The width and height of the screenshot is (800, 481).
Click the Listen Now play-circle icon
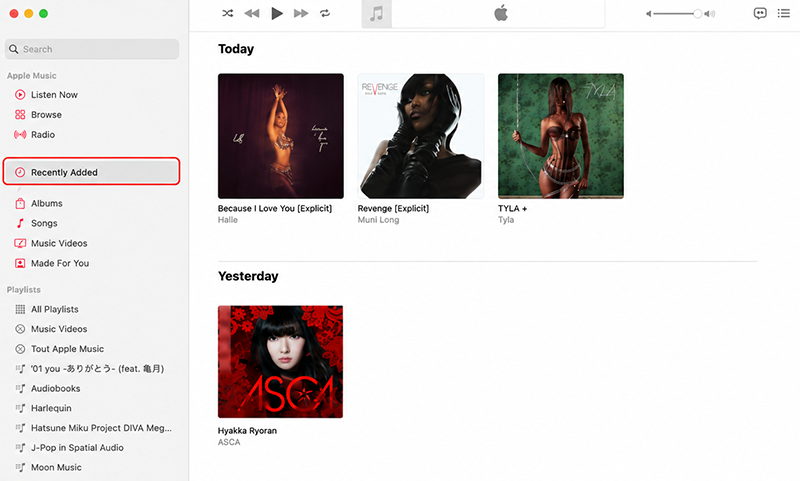pos(20,94)
